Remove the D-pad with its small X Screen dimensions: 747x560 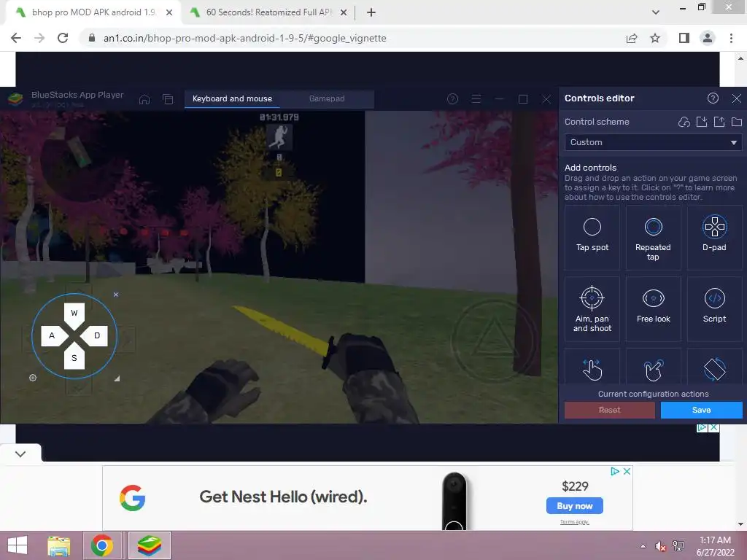click(116, 295)
